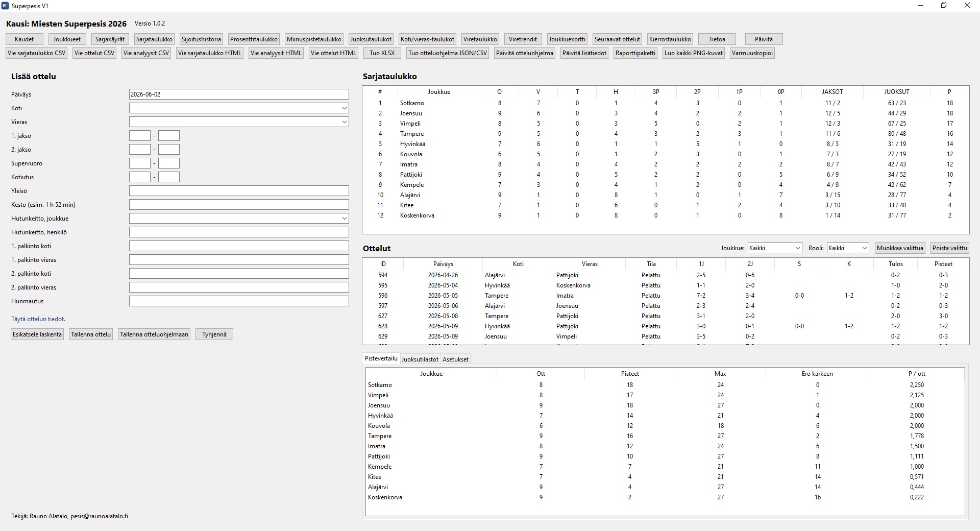Image resolution: width=980 pixels, height=531 pixels.
Task: Click Muokkaa valittua button
Action: (x=900, y=248)
